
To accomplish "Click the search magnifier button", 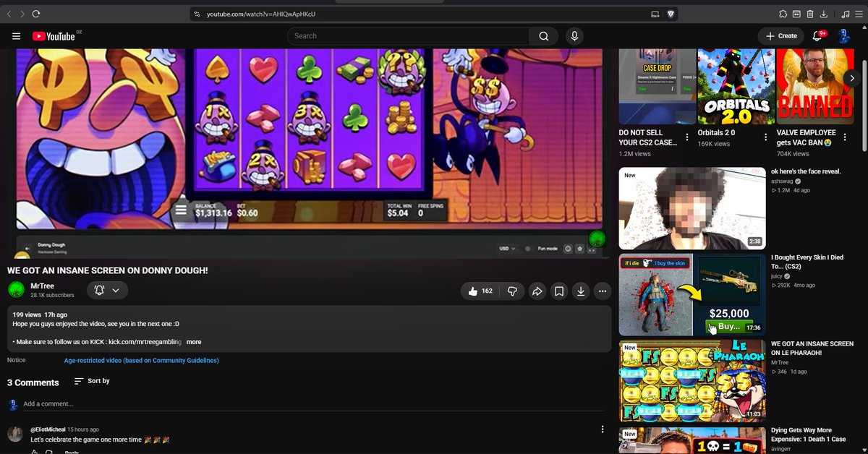I will click(x=543, y=36).
